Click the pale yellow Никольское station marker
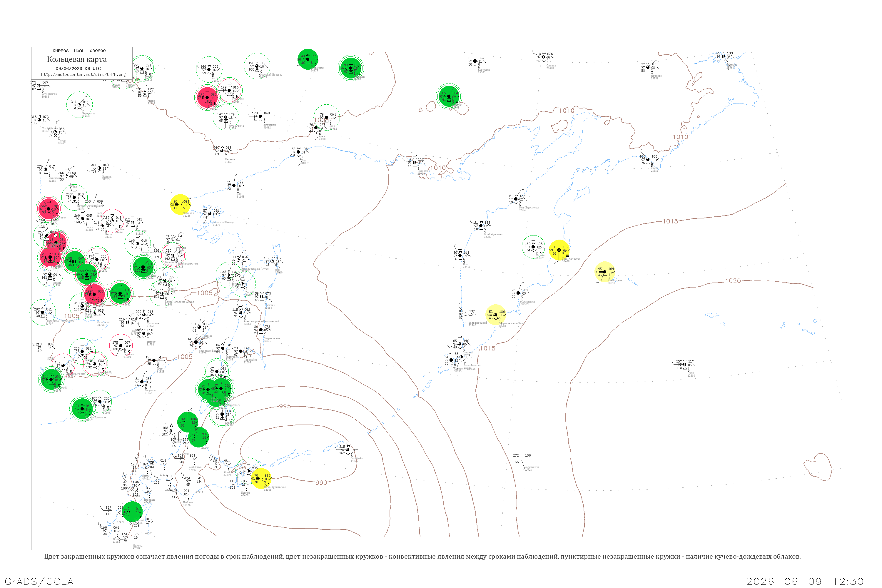882x588 pixels. pos(605,272)
